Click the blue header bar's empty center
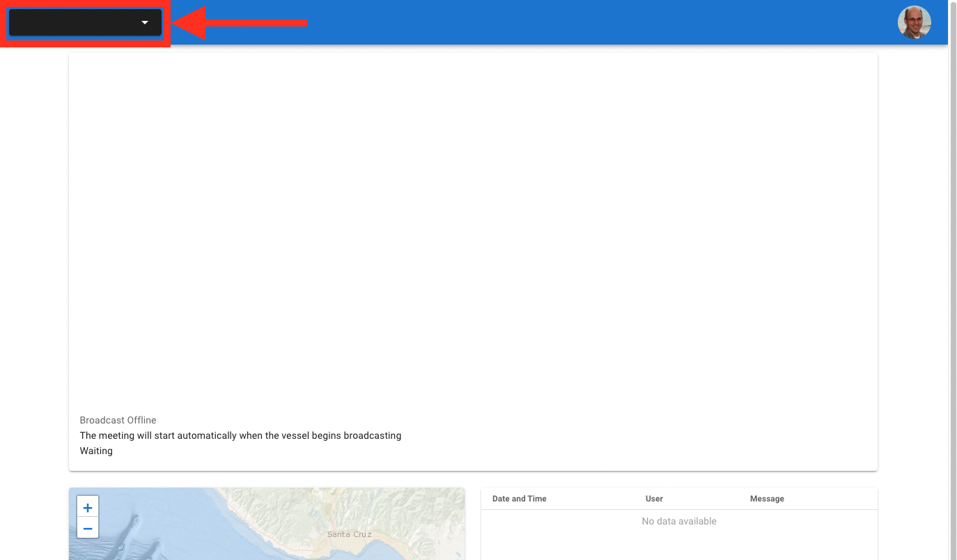This screenshot has height=560, width=957. pyautogui.click(x=557, y=22)
